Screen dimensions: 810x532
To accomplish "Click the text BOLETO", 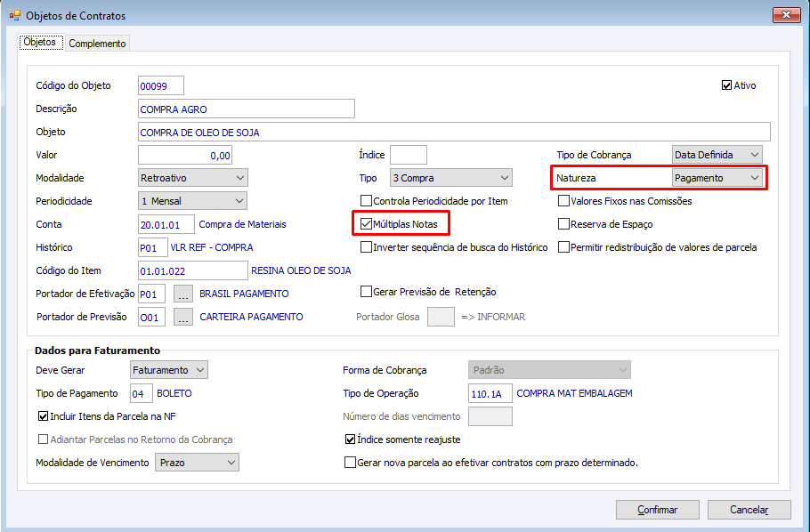I will tap(174, 393).
